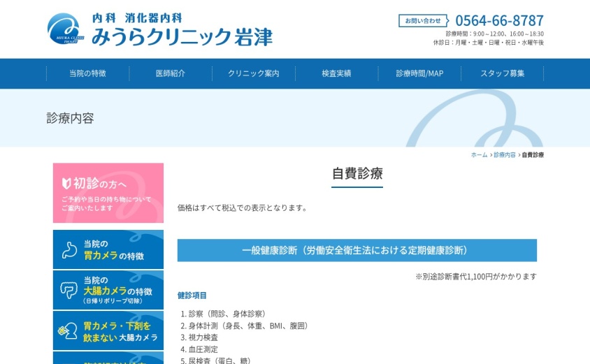
Task: Click list item 血圧測定
Action: click(x=203, y=349)
